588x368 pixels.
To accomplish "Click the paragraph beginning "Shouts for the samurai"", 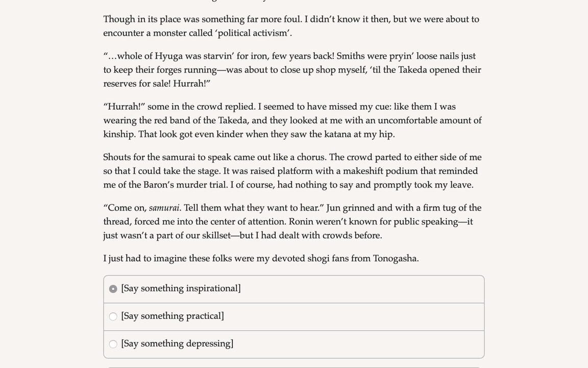I will [292, 171].
